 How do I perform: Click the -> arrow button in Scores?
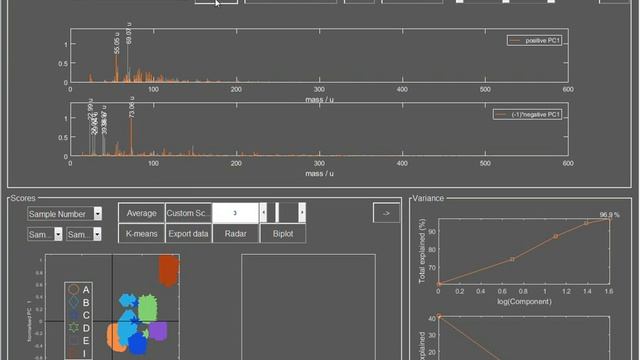click(x=386, y=213)
